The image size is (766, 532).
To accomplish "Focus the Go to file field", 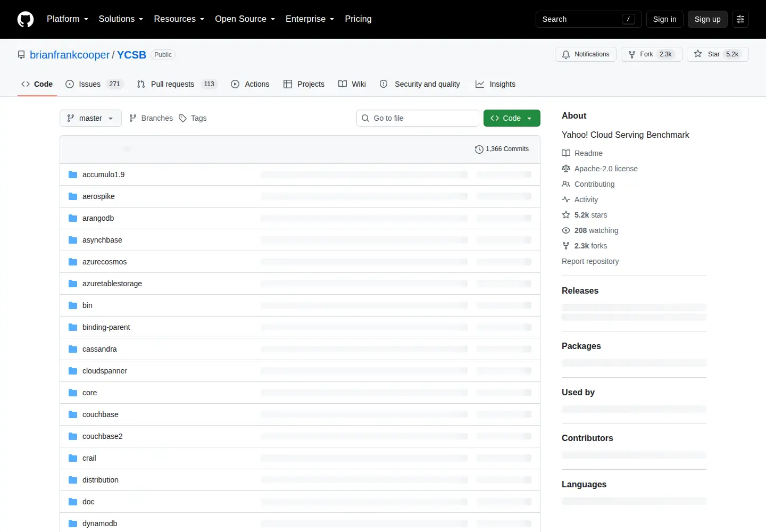I will point(418,118).
